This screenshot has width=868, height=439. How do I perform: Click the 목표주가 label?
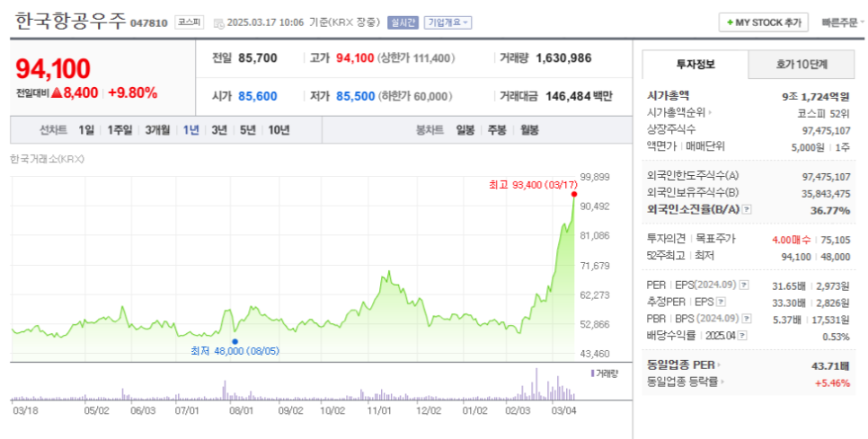(x=715, y=239)
